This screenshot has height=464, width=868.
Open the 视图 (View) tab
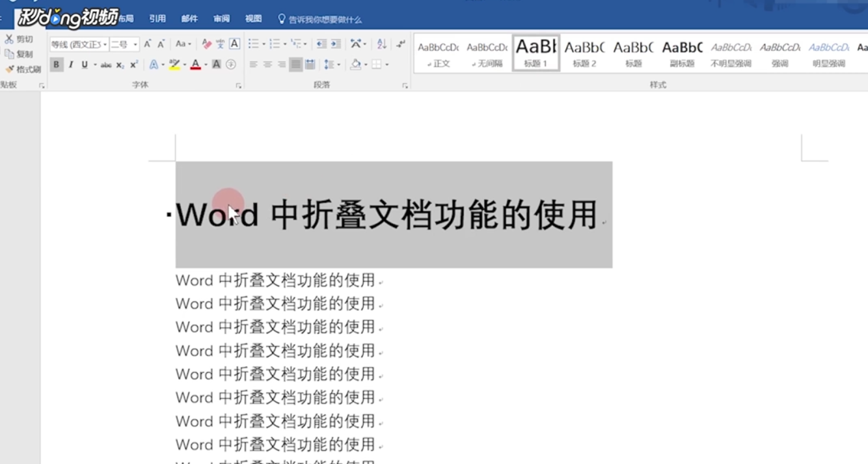[253, 19]
